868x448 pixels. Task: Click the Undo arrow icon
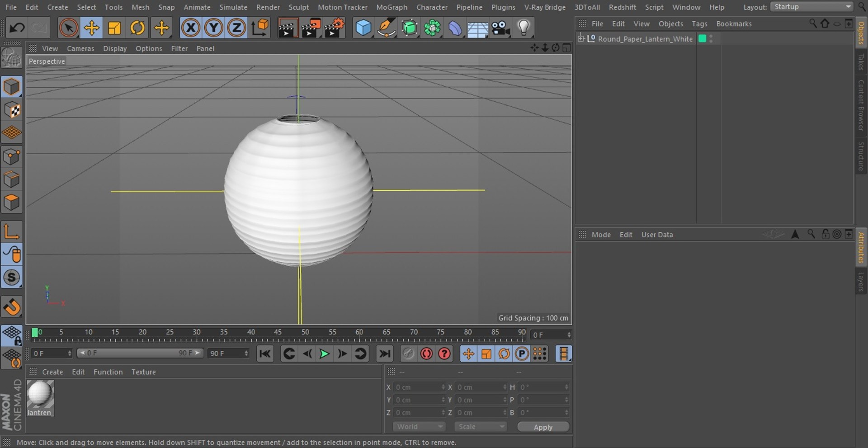click(17, 28)
